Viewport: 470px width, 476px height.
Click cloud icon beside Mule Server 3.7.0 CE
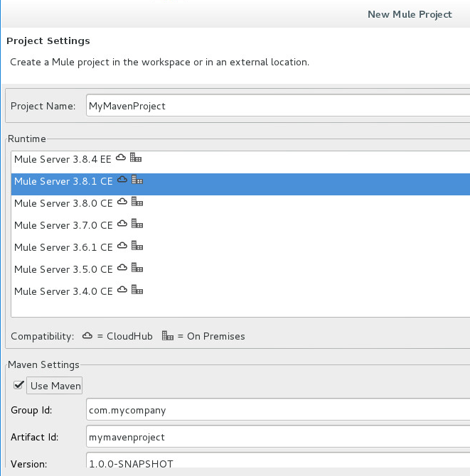[x=122, y=223]
